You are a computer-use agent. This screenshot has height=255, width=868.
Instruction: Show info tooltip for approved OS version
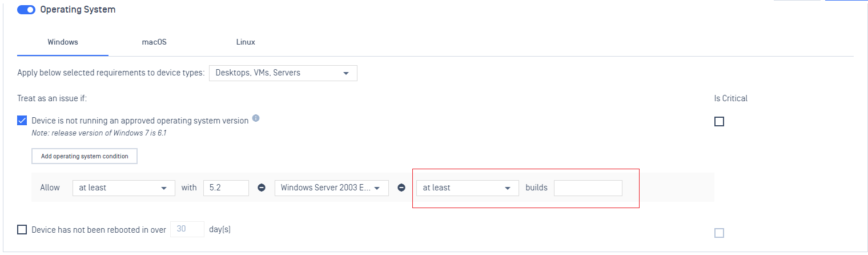[256, 118]
